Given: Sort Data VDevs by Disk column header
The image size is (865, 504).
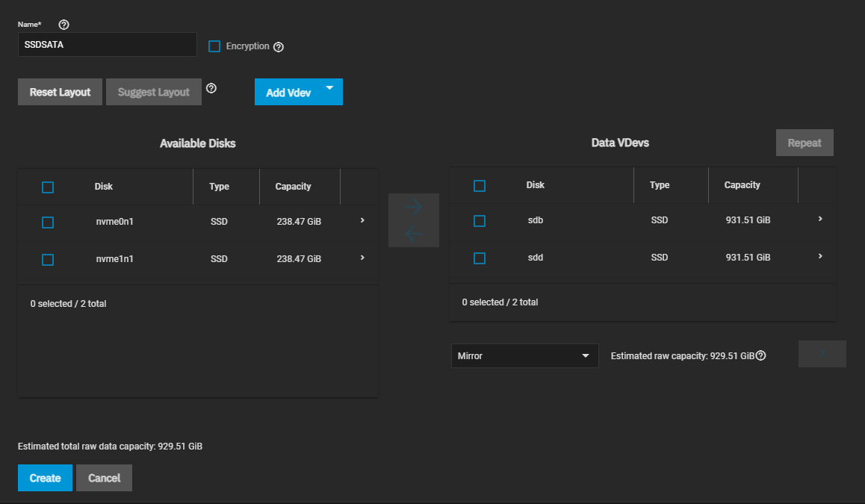Looking at the screenshot, I should tap(535, 184).
